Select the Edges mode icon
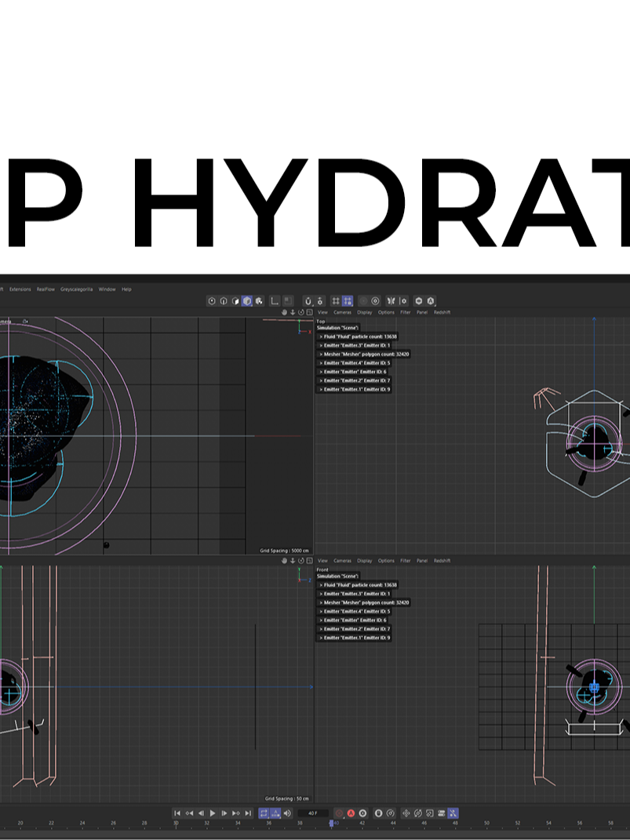 (224, 301)
